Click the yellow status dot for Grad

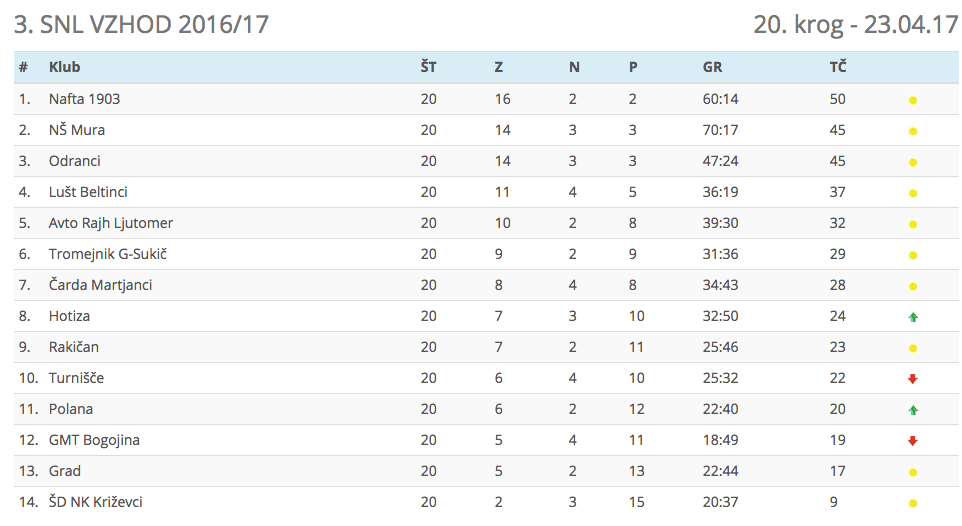[913, 472]
